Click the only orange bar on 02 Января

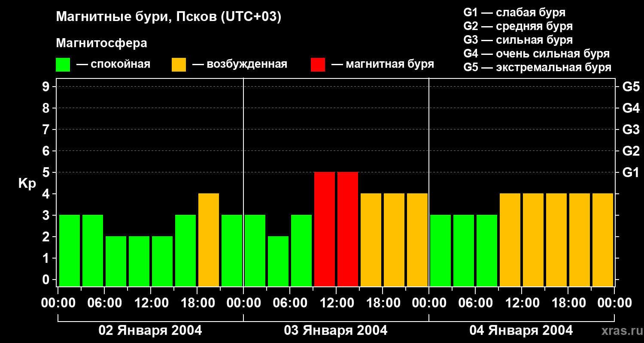click(209, 240)
